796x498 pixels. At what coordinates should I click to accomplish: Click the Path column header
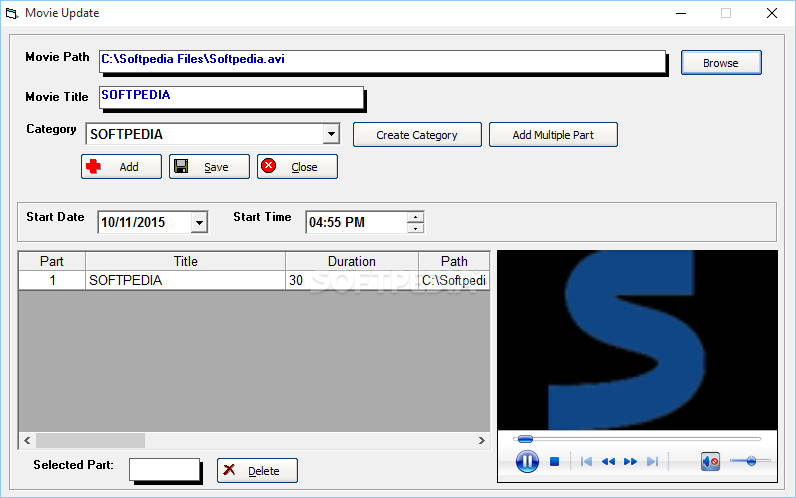click(x=454, y=261)
